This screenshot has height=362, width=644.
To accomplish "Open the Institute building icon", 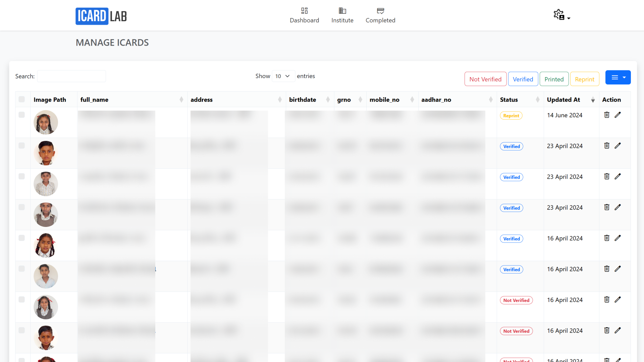I will (x=342, y=11).
